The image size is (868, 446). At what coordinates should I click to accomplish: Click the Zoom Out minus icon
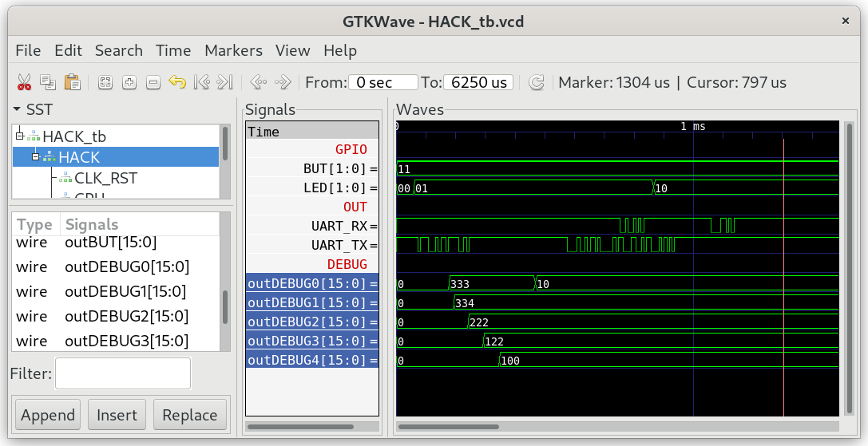pyautogui.click(x=153, y=82)
